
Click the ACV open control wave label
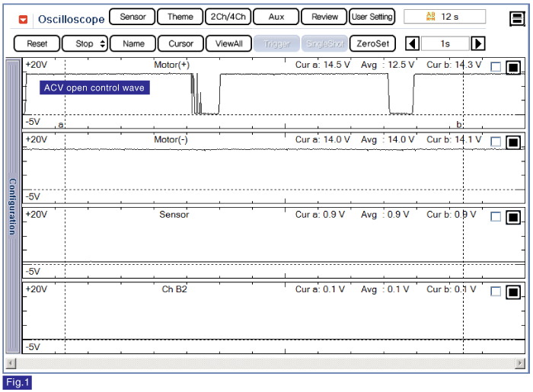94,88
